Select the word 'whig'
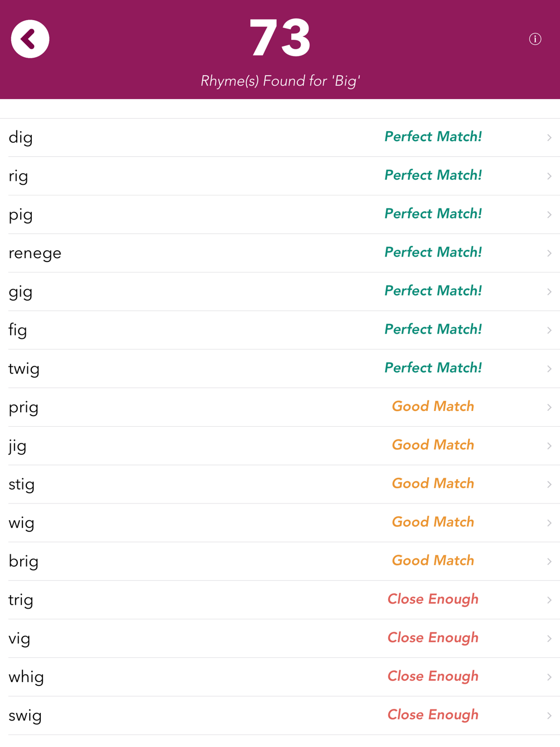The image size is (560, 747). pyautogui.click(x=26, y=677)
